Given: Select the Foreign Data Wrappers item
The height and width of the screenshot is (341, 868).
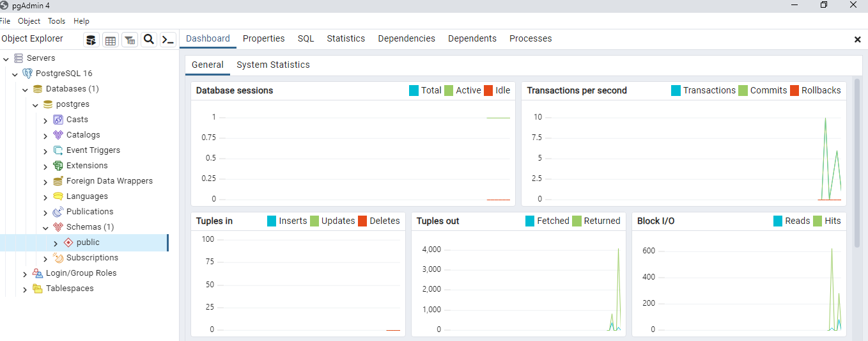Looking at the screenshot, I should pyautogui.click(x=109, y=181).
